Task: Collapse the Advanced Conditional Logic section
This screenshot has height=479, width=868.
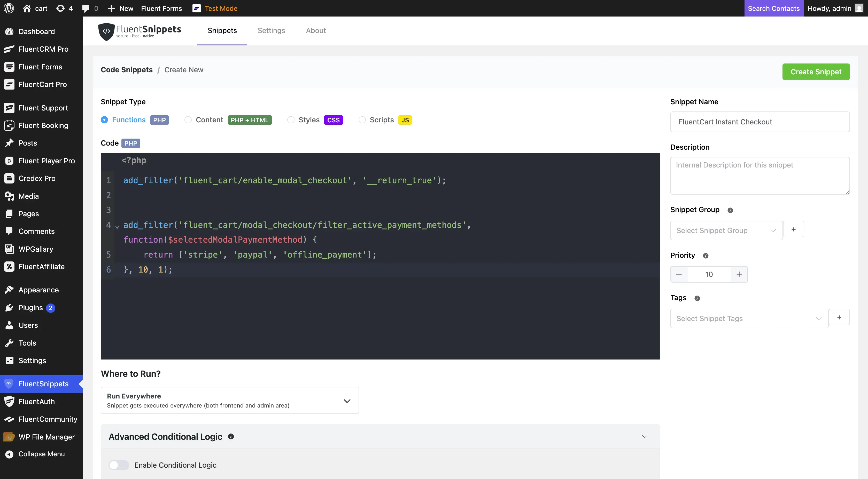Action: tap(645, 436)
